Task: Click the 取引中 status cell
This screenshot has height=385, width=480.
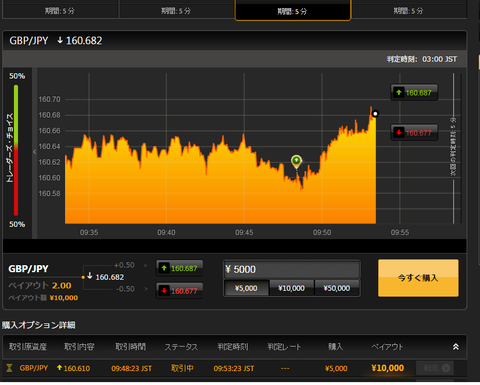Action: (x=182, y=368)
